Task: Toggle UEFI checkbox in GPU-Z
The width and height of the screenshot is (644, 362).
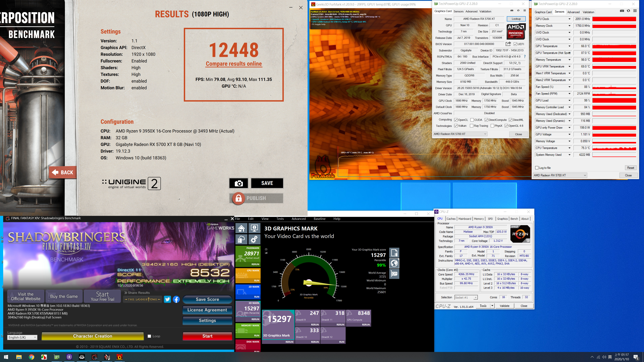Action: coord(516,44)
